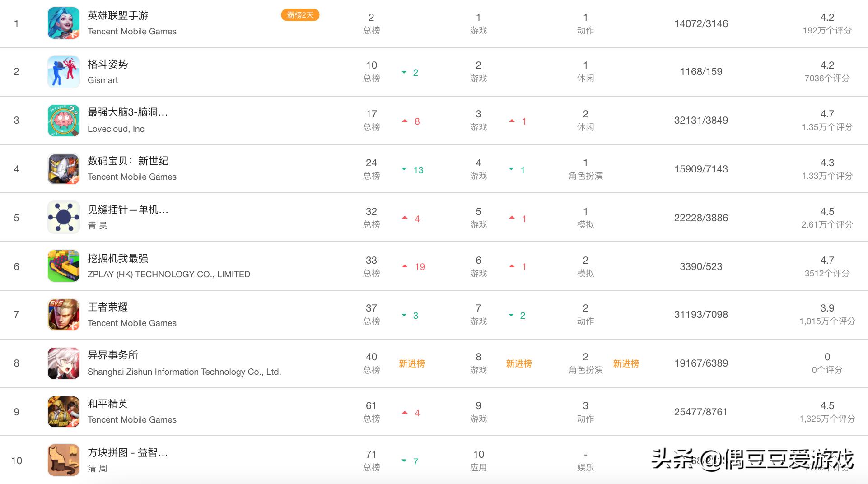868x484 pixels.
Task: Click 新进榜 label beside 40 总榜
Action: [x=411, y=363]
